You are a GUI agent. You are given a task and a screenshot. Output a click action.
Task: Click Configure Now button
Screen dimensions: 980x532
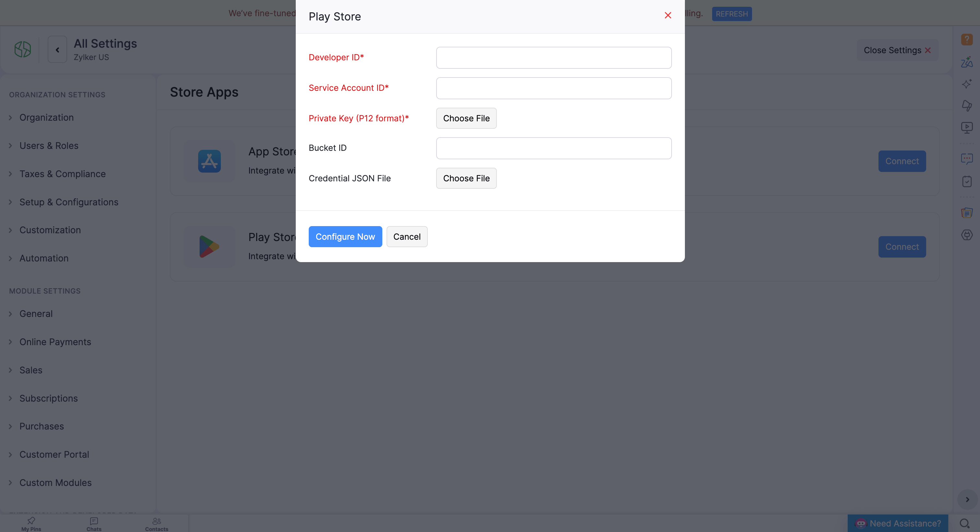pyautogui.click(x=345, y=237)
